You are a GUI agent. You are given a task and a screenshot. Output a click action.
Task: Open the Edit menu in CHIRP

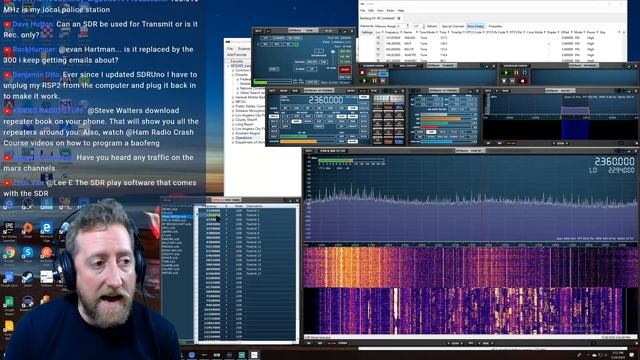point(371,11)
